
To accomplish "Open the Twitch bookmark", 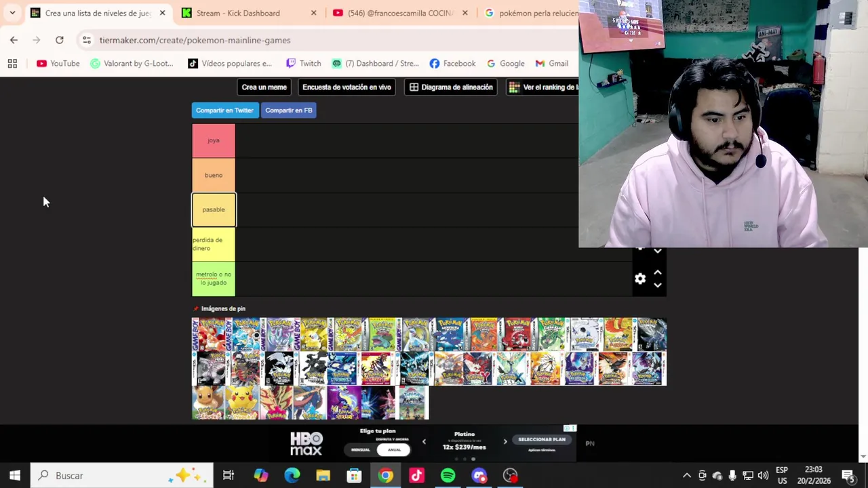I will 303,64.
